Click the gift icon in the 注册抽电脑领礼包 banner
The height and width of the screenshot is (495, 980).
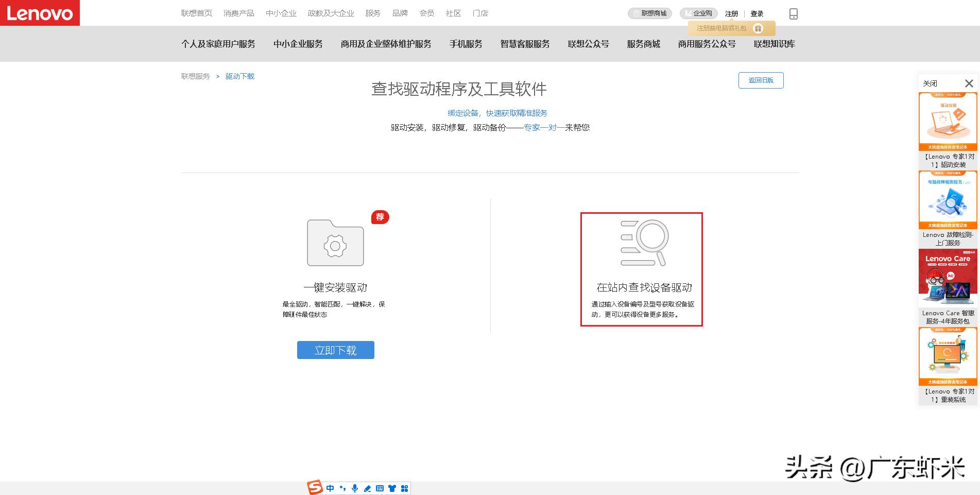(x=758, y=29)
